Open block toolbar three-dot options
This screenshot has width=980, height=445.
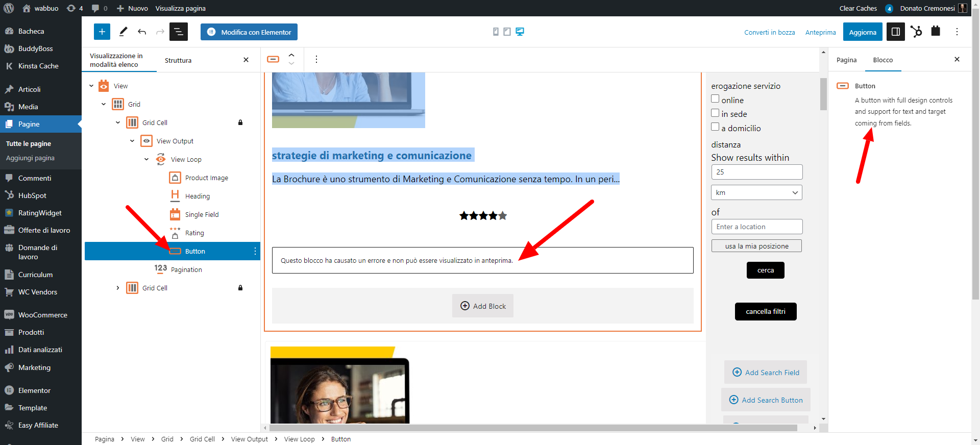tap(316, 59)
